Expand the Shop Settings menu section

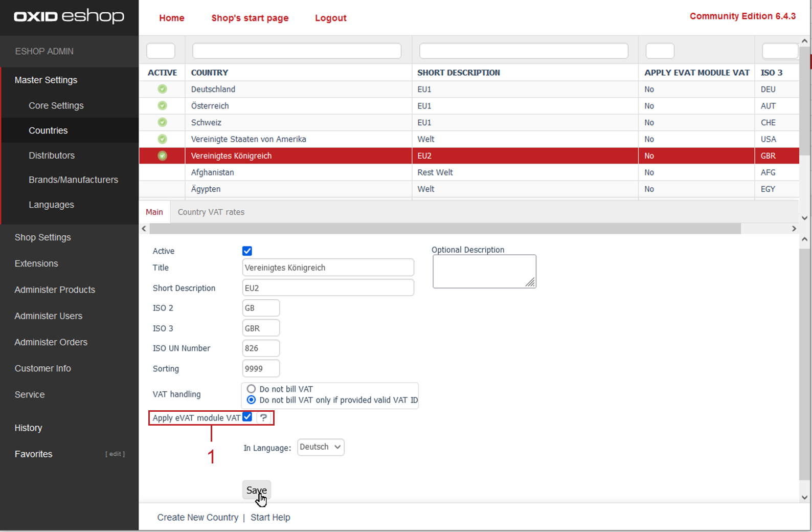(43, 237)
